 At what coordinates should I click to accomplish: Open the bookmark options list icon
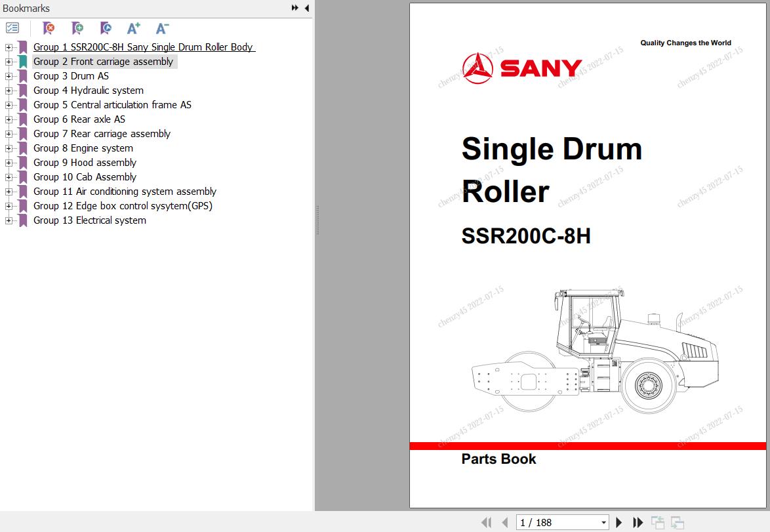pyautogui.click(x=12, y=28)
